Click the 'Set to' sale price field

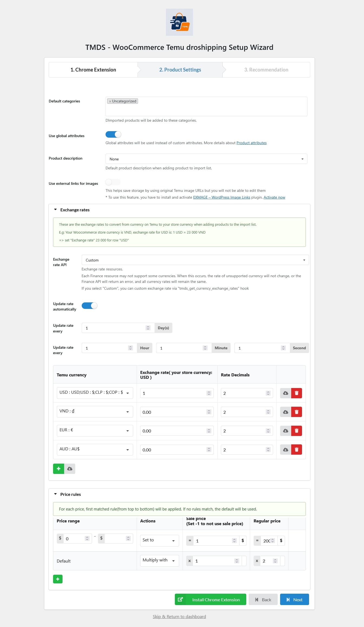(216, 541)
